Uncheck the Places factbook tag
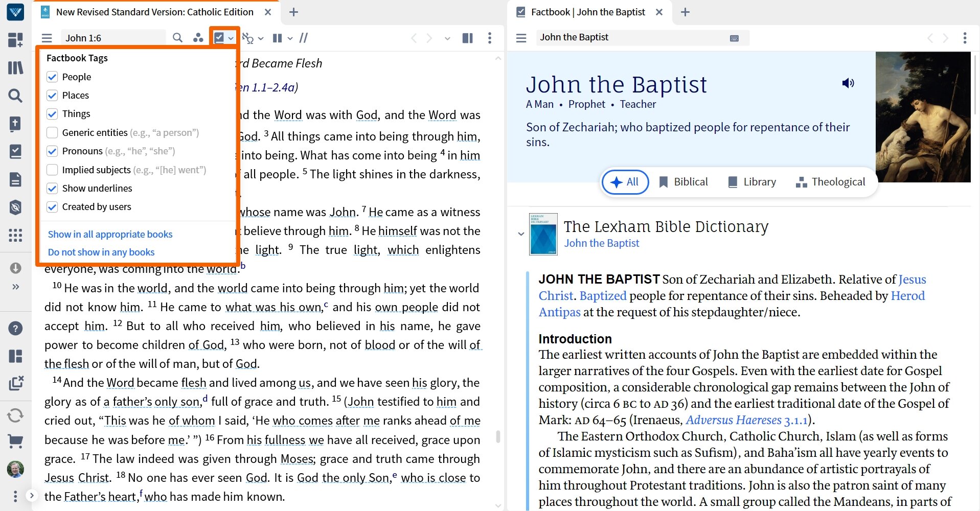 coord(52,95)
